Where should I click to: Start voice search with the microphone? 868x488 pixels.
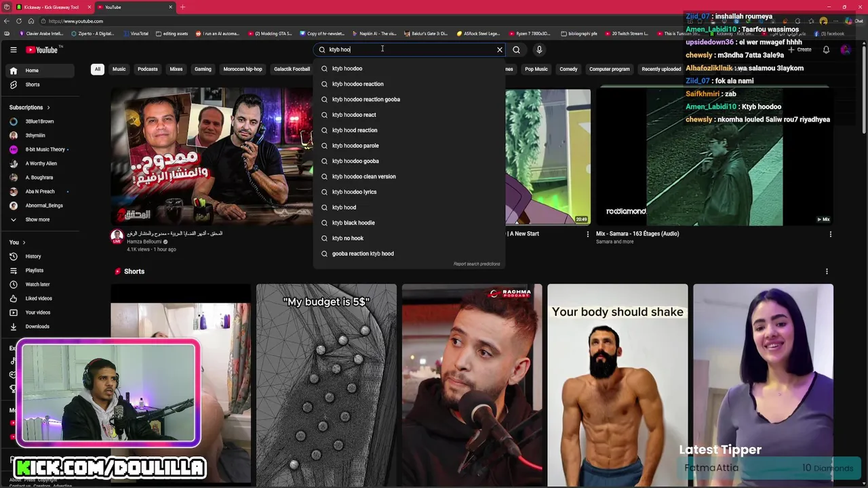(x=539, y=49)
